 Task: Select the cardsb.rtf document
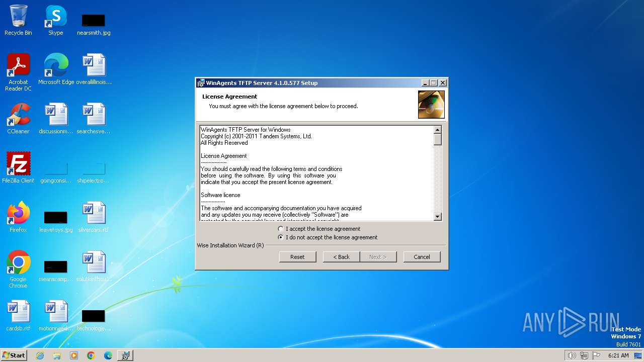point(18,316)
